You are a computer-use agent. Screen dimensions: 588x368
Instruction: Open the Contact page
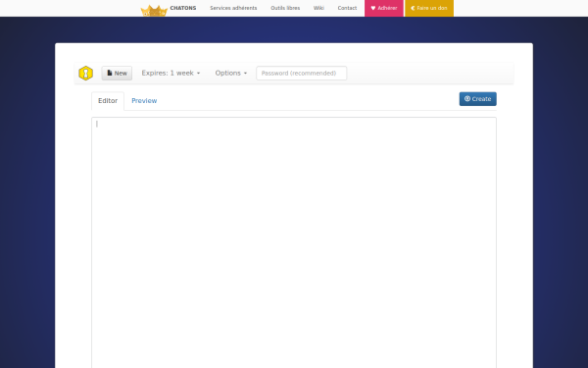click(x=347, y=8)
